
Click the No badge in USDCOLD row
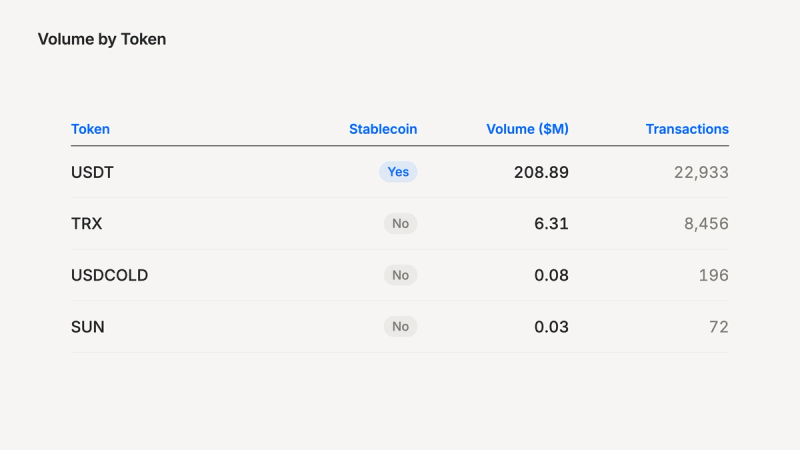pyautogui.click(x=401, y=275)
